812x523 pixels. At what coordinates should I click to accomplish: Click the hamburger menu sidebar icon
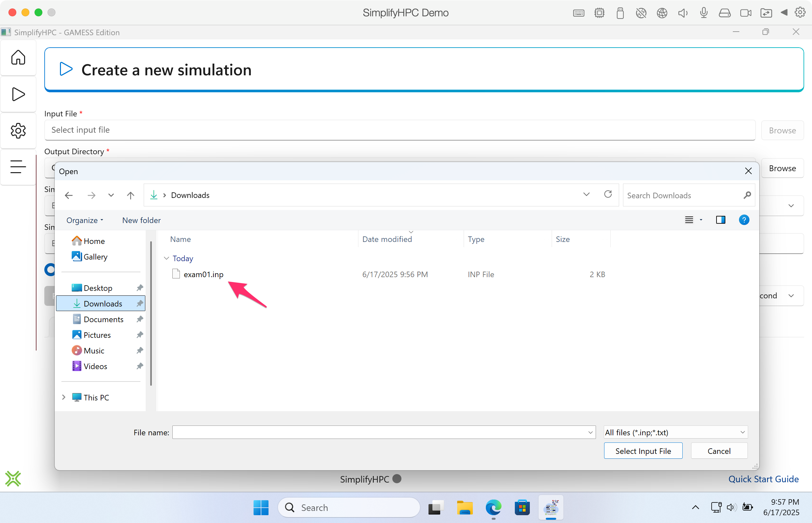click(x=18, y=167)
